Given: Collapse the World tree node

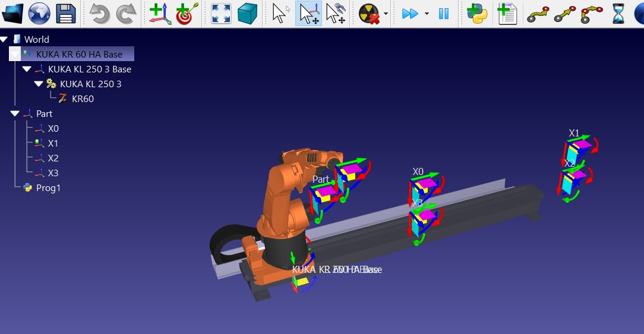Looking at the screenshot, I should tap(5, 40).
